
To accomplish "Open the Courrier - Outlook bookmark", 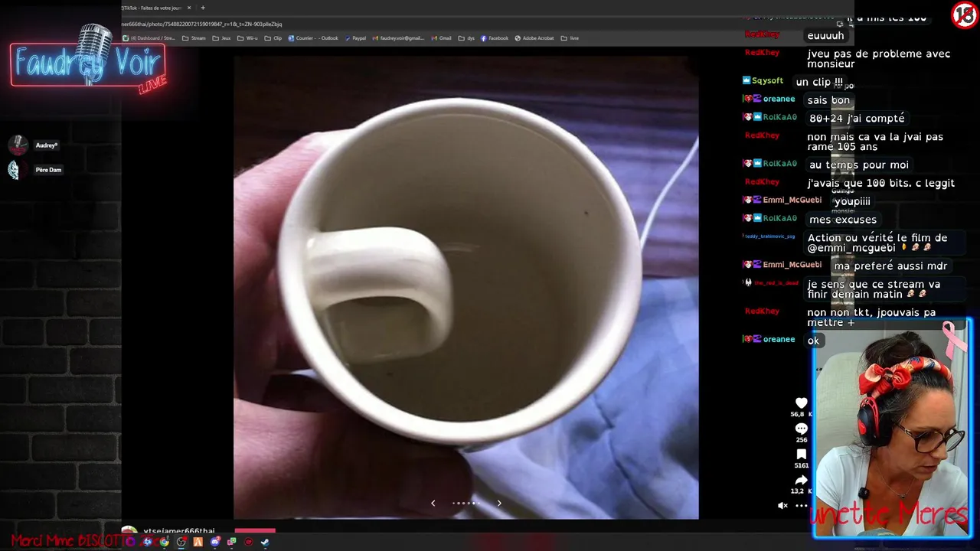I will 313,38.
